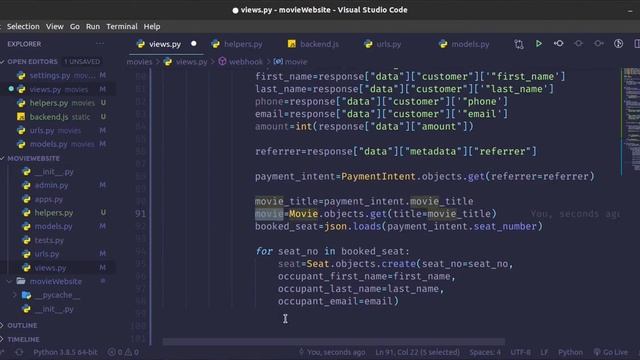Open apps.py in file tree
The height and width of the screenshot is (360, 640).
point(57,199)
